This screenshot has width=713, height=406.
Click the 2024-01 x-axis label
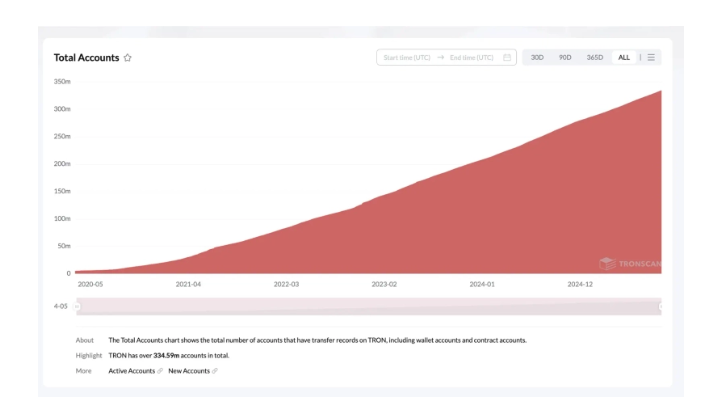(482, 284)
